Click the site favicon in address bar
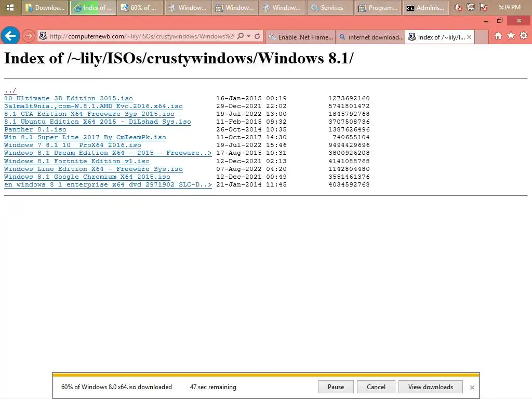This screenshot has height=399, width=532. [43, 36]
